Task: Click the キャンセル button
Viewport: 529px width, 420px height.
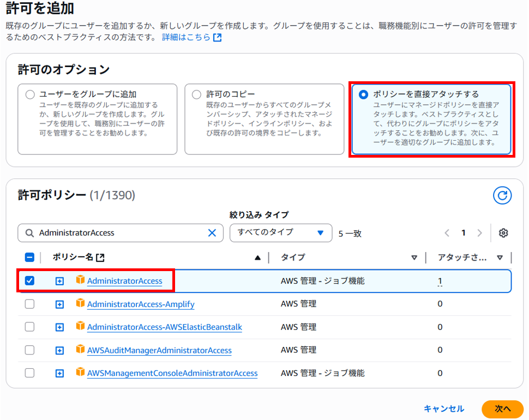Action: (443, 409)
